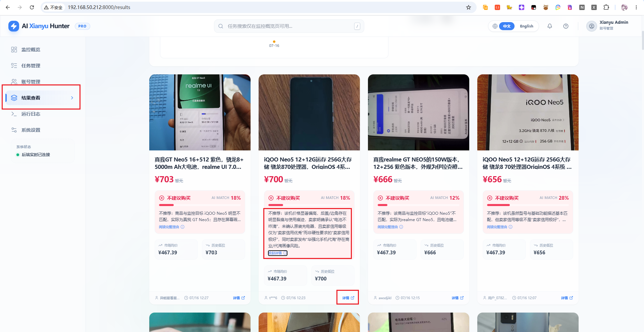The width and height of the screenshot is (644, 332).
Task: Open 详情 for the 07/16 12:27 listing
Action: [x=239, y=298]
